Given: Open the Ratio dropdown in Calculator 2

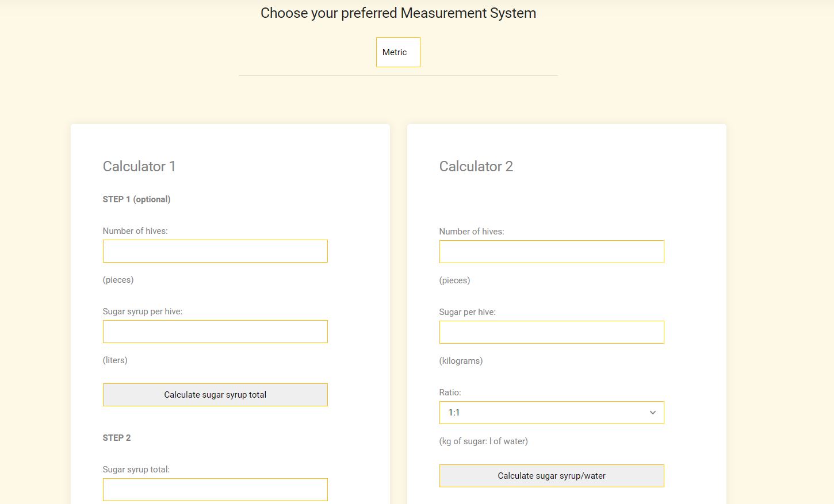Looking at the screenshot, I should [x=551, y=412].
